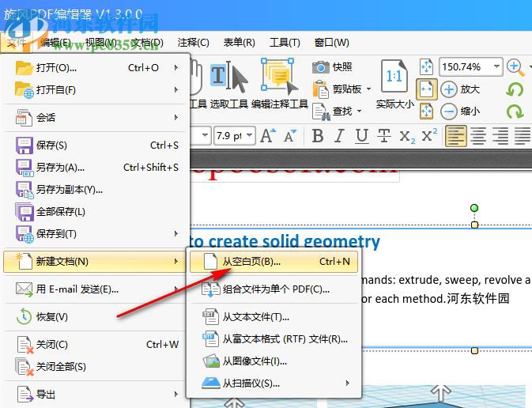
Task: Click the top yellow resize handle of text box
Action: pyautogui.click(x=474, y=225)
